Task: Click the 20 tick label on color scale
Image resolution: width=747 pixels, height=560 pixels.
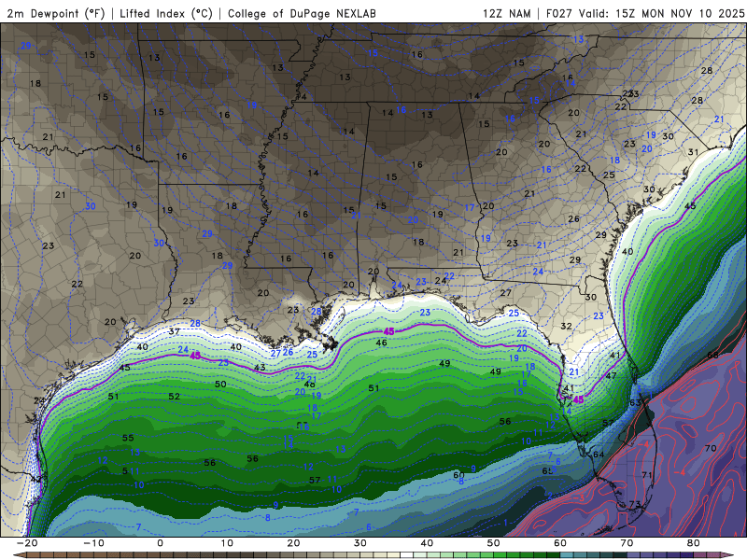Action: (293, 543)
